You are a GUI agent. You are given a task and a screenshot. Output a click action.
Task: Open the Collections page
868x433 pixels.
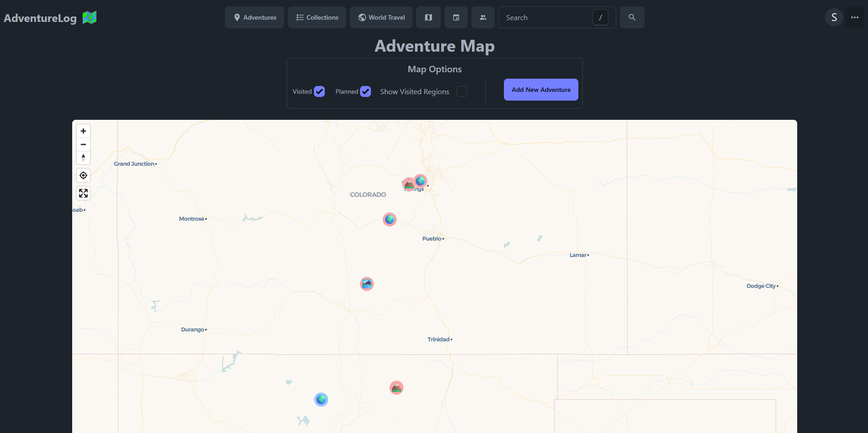(x=317, y=17)
